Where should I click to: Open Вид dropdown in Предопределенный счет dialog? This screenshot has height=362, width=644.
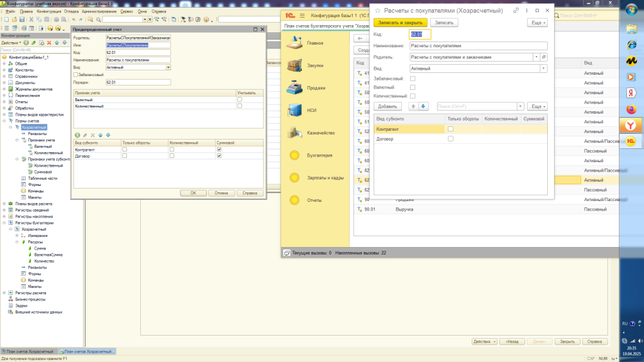click(168, 67)
